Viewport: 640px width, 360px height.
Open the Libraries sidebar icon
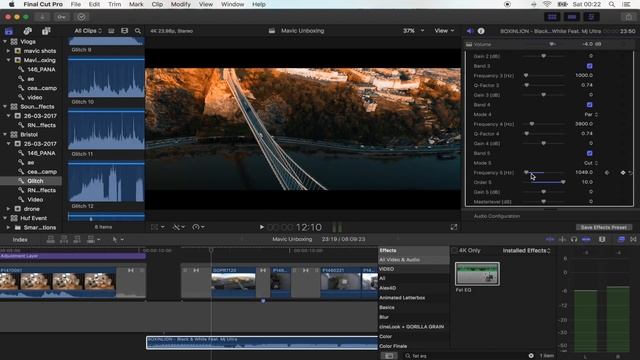[9, 31]
